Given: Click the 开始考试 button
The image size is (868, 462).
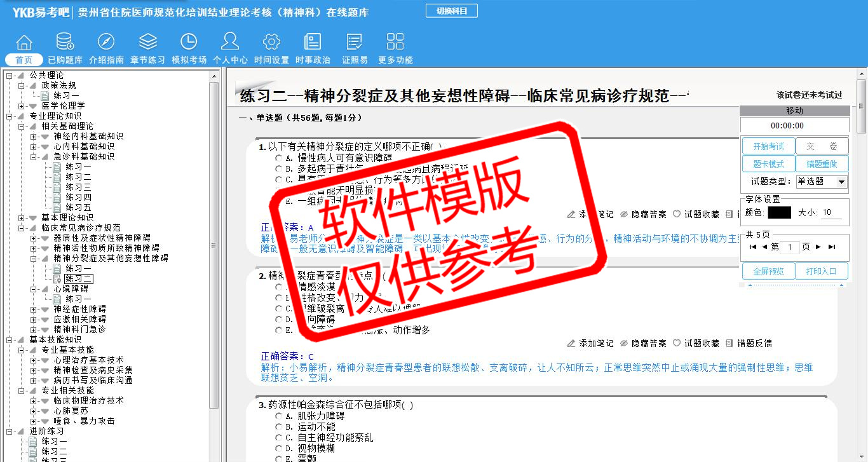Looking at the screenshot, I should 768,146.
